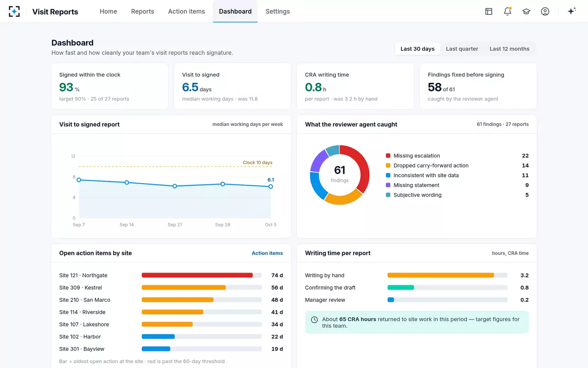Image resolution: width=588 pixels, height=368 pixels.
Task: Click the 'Site 107 · Lakeshore' row label
Action: pos(84,324)
